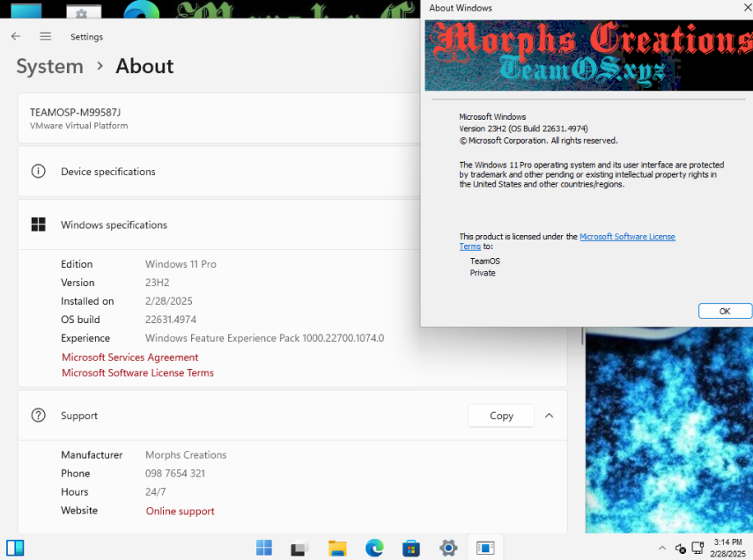Click the network tray icon

coord(698,548)
